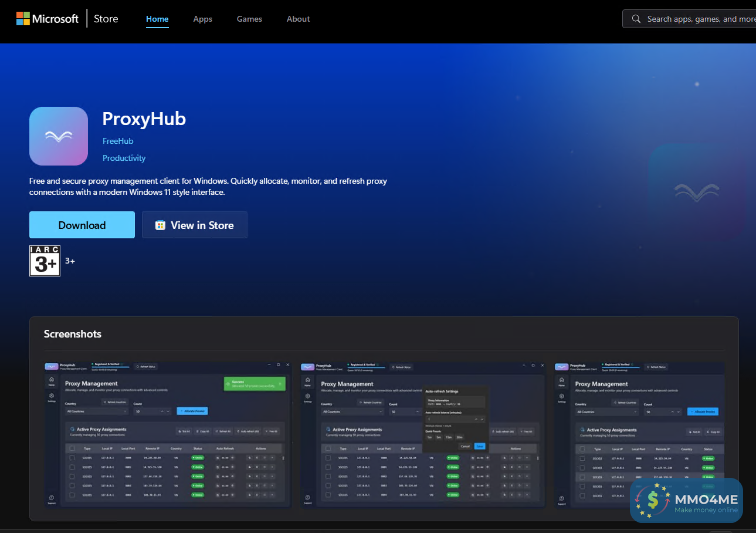This screenshot has width=756, height=533.
Task: Open the third, partially cut-off screenshot
Action: tap(639, 434)
